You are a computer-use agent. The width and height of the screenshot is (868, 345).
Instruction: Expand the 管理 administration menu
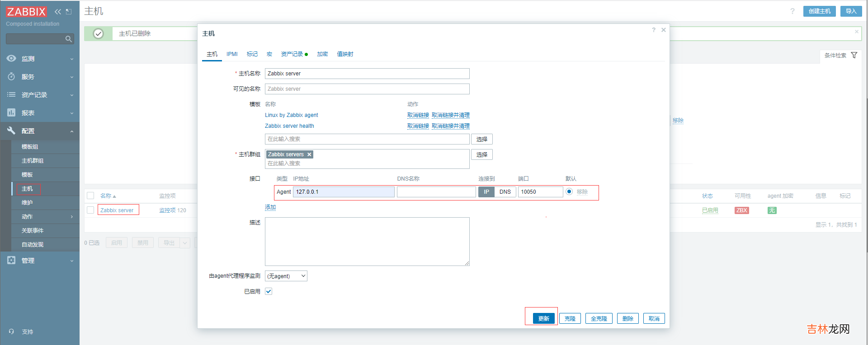click(40, 261)
